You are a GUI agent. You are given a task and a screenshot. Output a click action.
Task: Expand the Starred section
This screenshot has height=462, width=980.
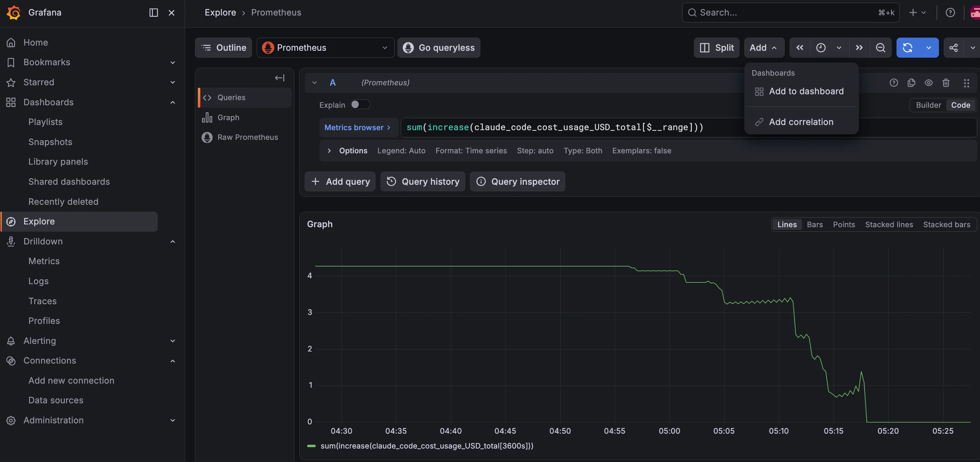point(172,82)
